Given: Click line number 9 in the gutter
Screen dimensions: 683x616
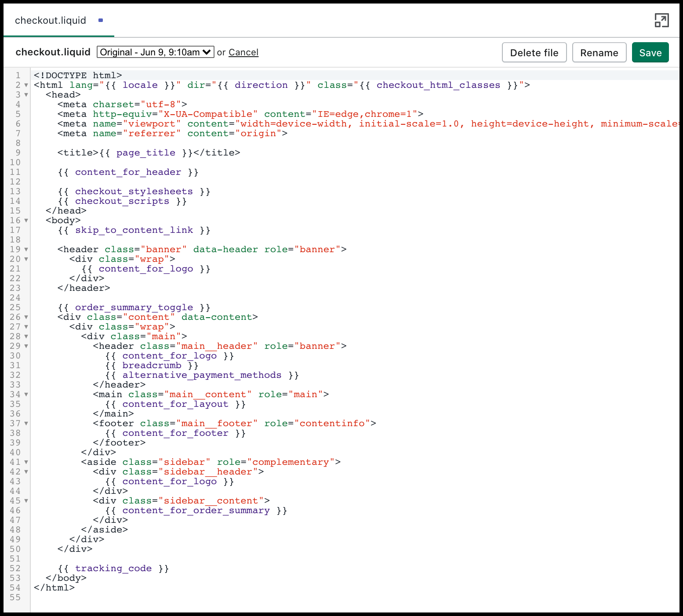Looking at the screenshot, I should [x=18, y=153].
